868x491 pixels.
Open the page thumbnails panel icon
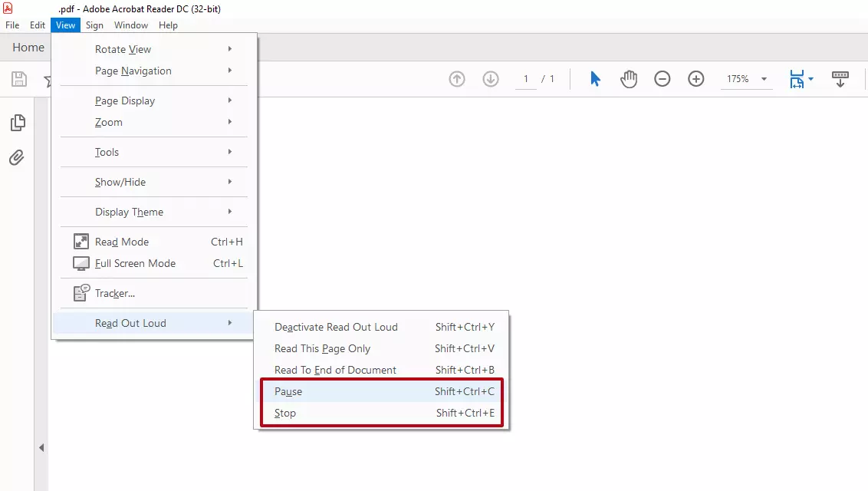[x=17, y=123]
